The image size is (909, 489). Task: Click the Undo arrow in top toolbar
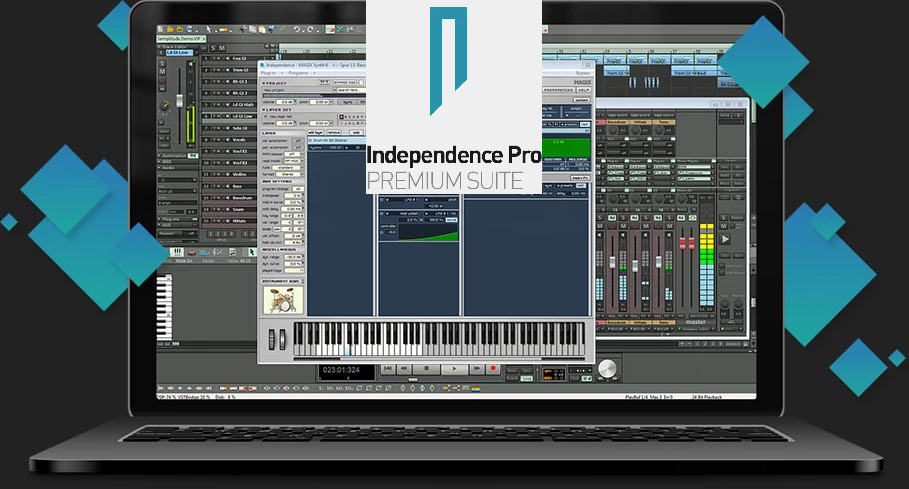coord(297,30)
